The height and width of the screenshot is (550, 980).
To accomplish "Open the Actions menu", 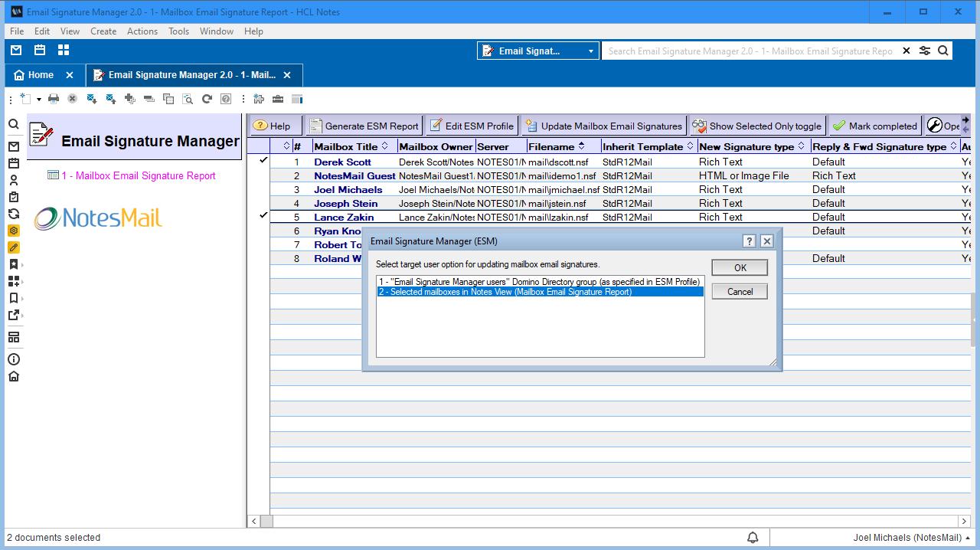I will tap(142, 31).
